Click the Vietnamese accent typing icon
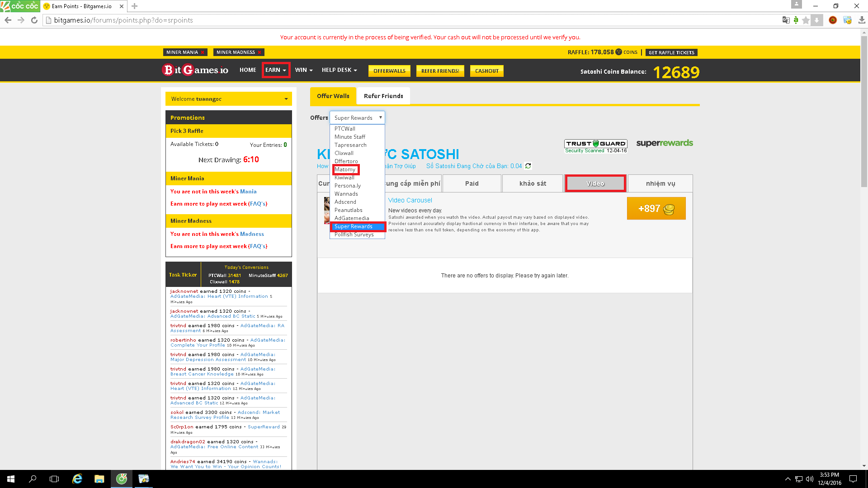Viewport: 868px width, 488px height. point(796,20)
